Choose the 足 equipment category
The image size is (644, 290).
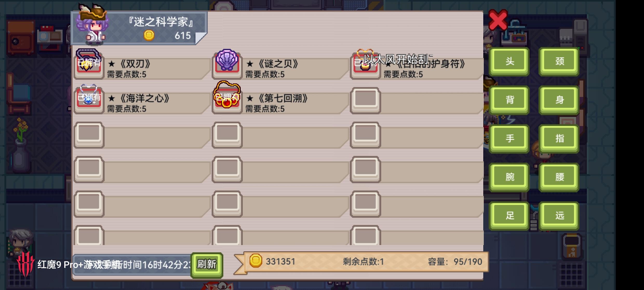509,215
